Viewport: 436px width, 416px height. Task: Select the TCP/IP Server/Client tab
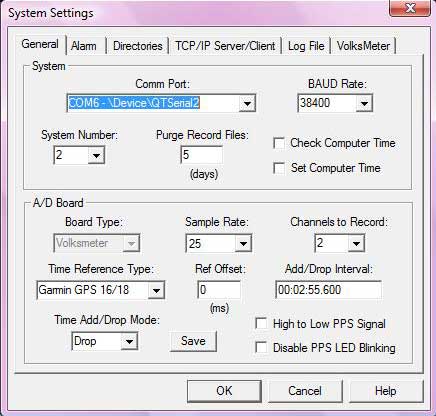pos(225,46)
